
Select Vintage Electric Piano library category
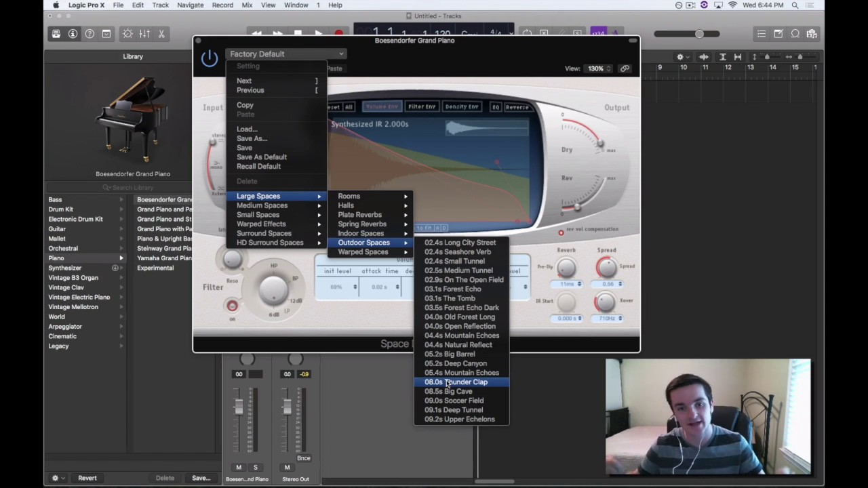[x=85, y=298]
